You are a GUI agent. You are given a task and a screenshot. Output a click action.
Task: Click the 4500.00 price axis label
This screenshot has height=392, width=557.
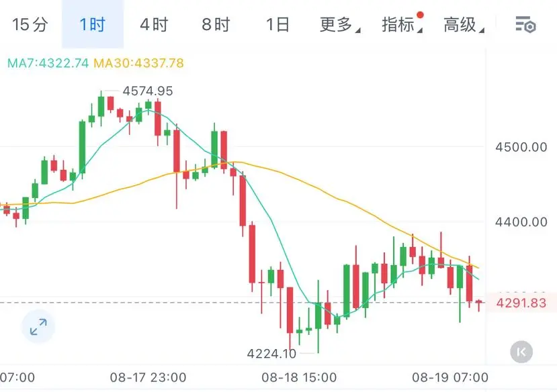click(521, 147)
